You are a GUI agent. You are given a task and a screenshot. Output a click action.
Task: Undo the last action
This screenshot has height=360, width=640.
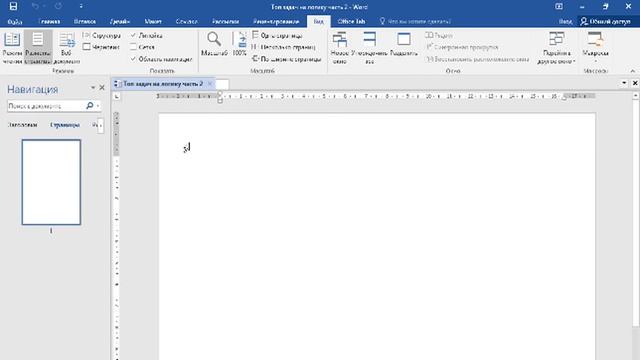(x=35, y=6)
